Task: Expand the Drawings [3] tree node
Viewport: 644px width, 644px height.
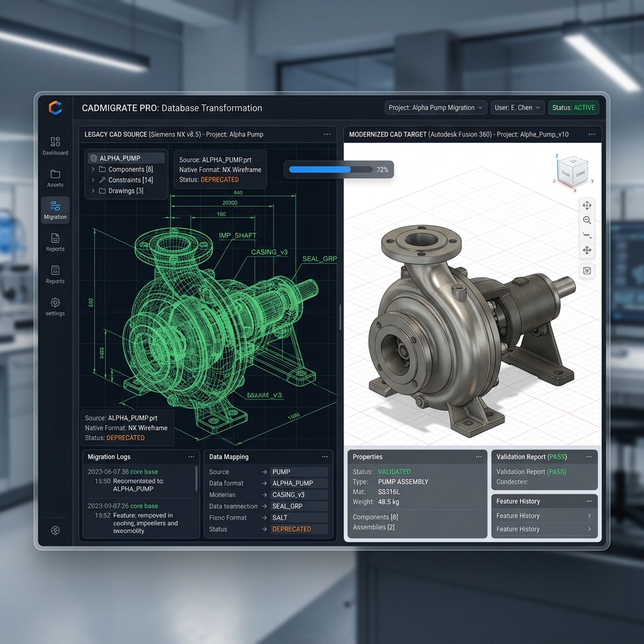Action: click(93, 191)
